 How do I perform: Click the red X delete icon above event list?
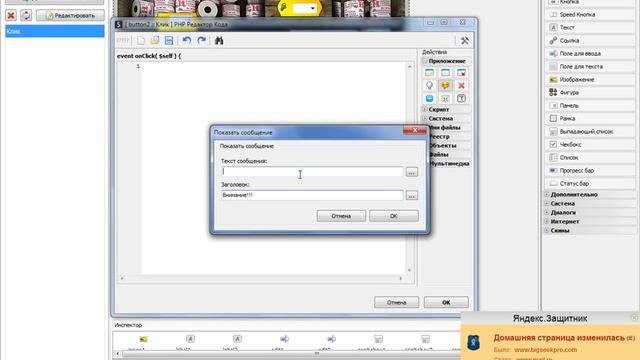tap(11, 16)
